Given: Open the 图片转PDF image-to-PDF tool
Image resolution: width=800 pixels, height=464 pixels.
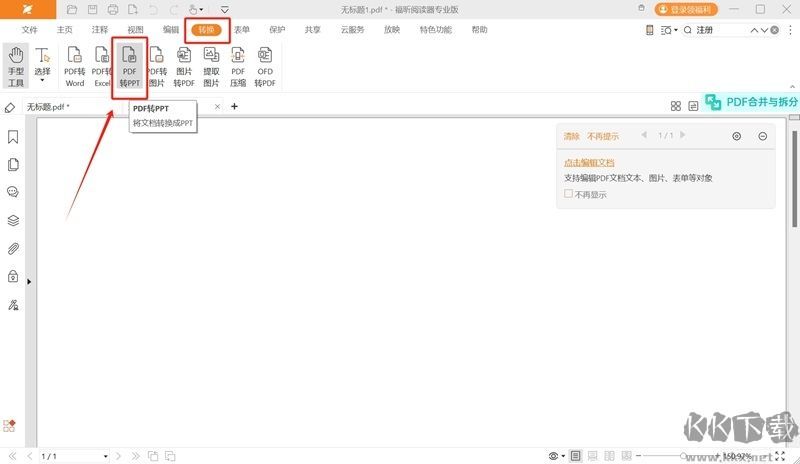Looking at the screenshot, I should 184,66.
